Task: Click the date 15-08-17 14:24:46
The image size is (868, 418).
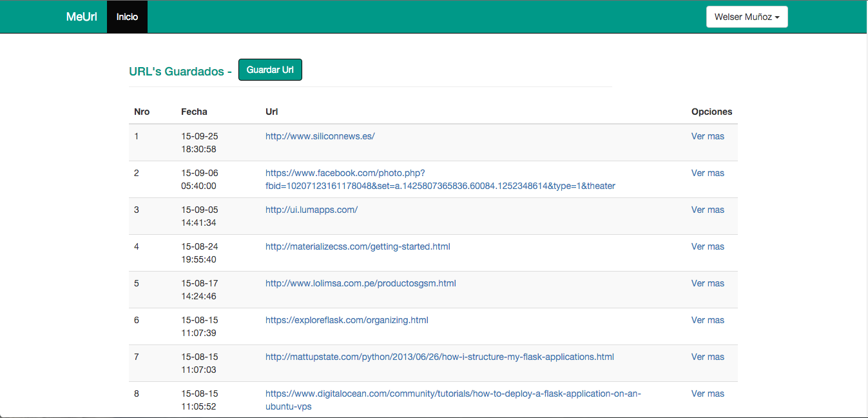Action: (200, 290)
